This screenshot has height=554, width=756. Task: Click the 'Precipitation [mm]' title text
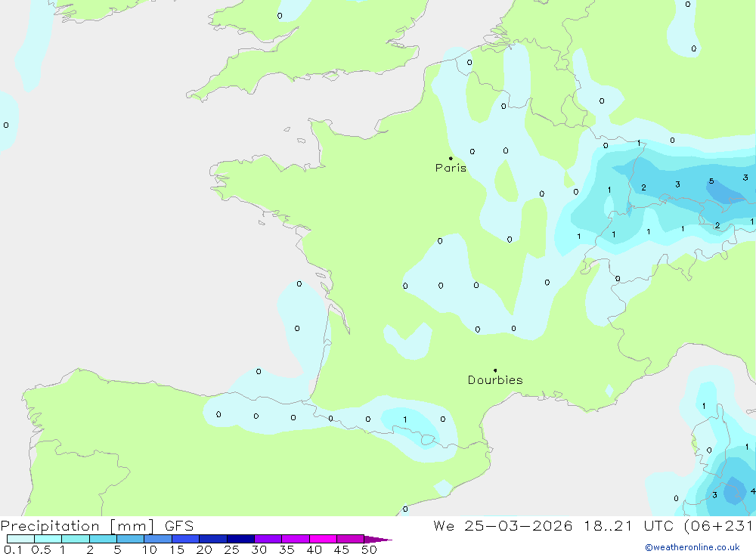coord(77,526)
